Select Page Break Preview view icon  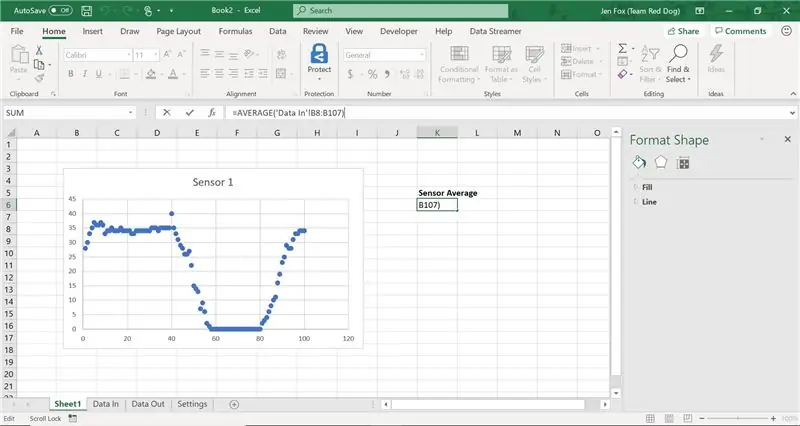pos(688,418)
